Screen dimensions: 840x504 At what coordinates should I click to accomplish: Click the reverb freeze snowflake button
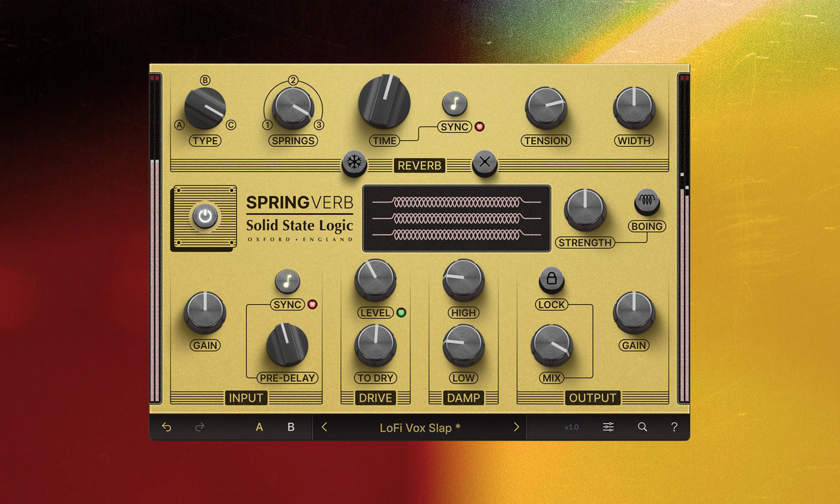coord(354,162)
